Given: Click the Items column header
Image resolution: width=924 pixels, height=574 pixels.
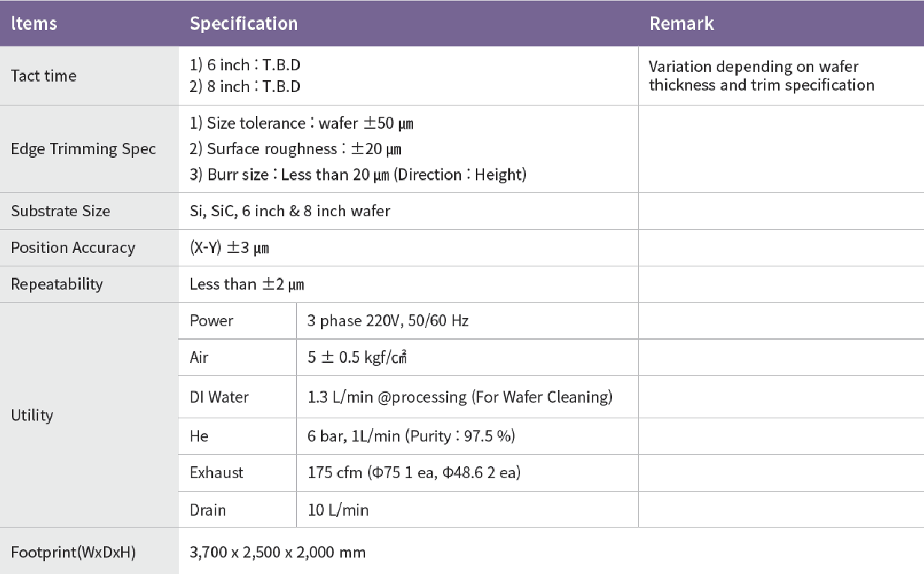Looking at the screenshot, I should point(34,23).
